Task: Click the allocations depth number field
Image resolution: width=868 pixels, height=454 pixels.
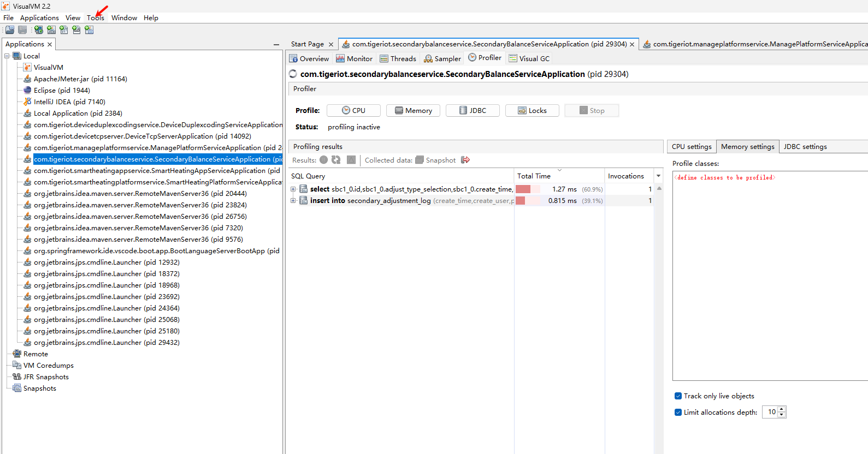Action: (x=770, y=412)
